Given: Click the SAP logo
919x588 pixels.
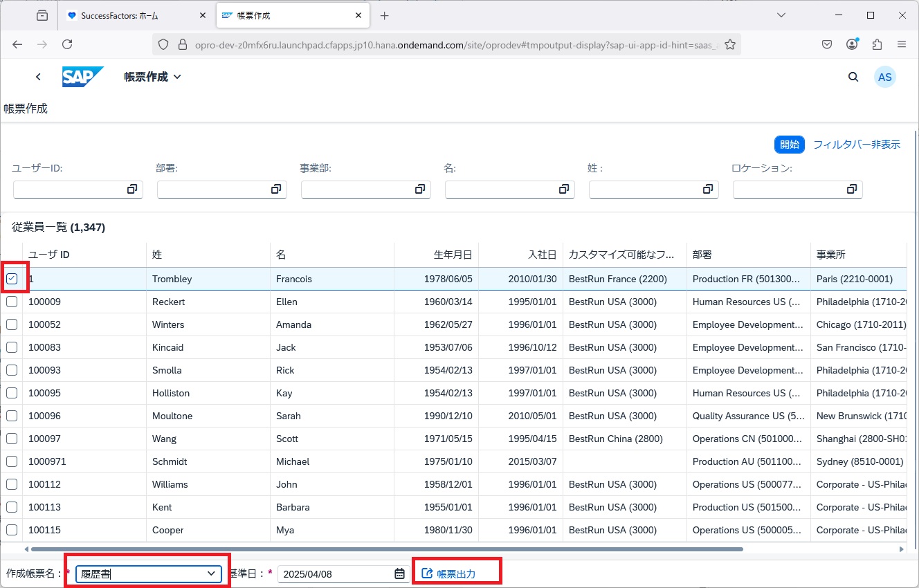Looking at the screenshot, I should 82,77.
